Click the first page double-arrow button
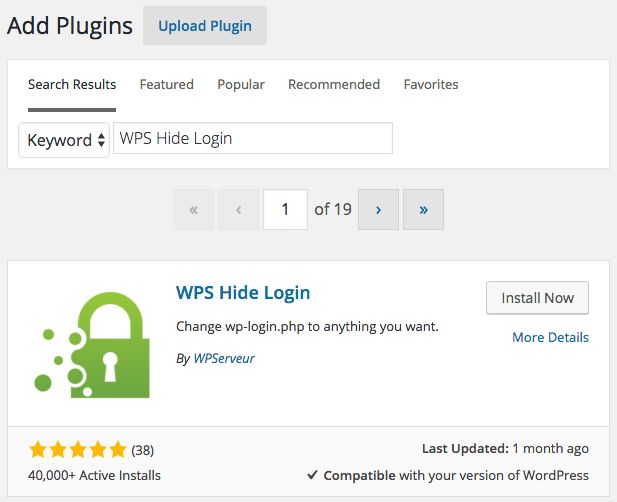 click(x=194, y=209)
